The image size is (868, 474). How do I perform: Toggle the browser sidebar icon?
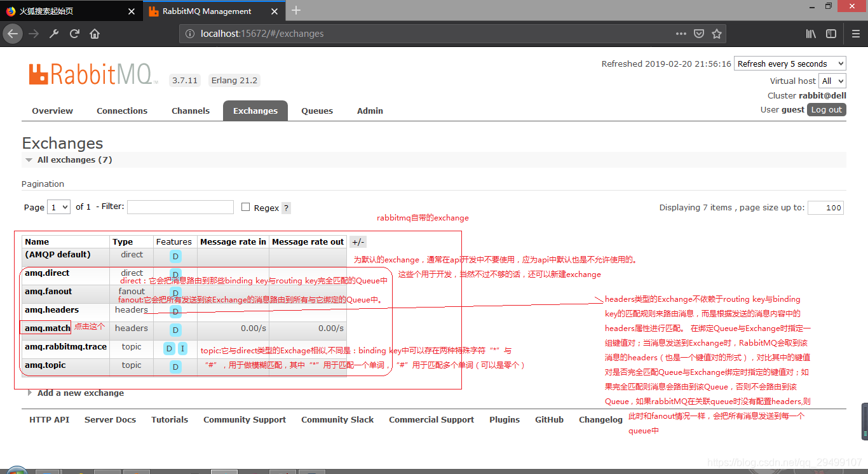coord(831,34)
